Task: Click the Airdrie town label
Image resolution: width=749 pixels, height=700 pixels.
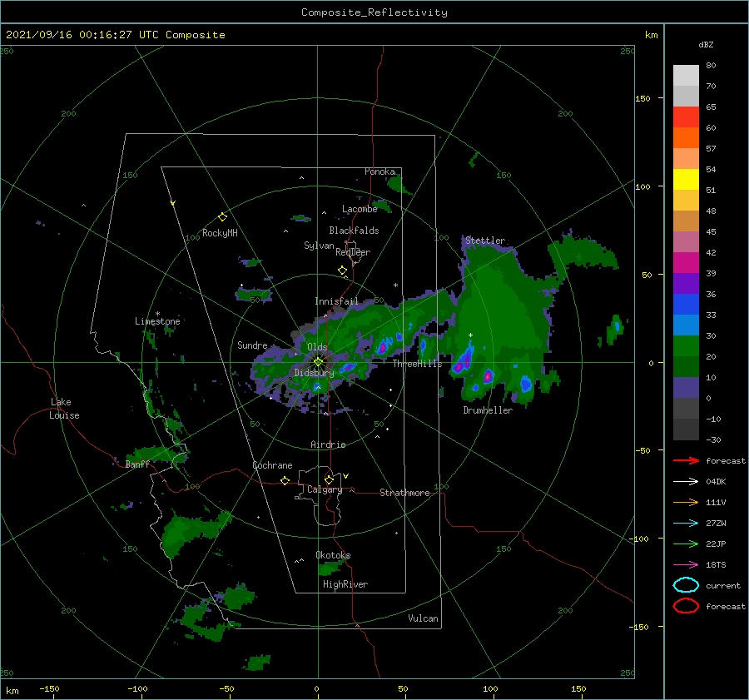Action: pos(328,444)
